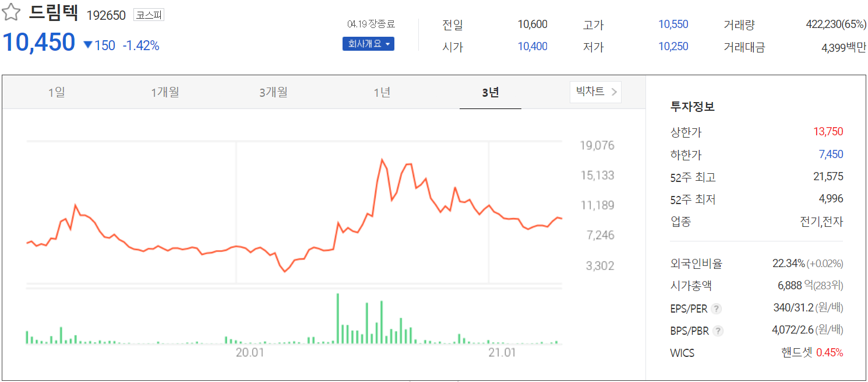Click the chart's 21.01 date label

click(x=502, y=353)
